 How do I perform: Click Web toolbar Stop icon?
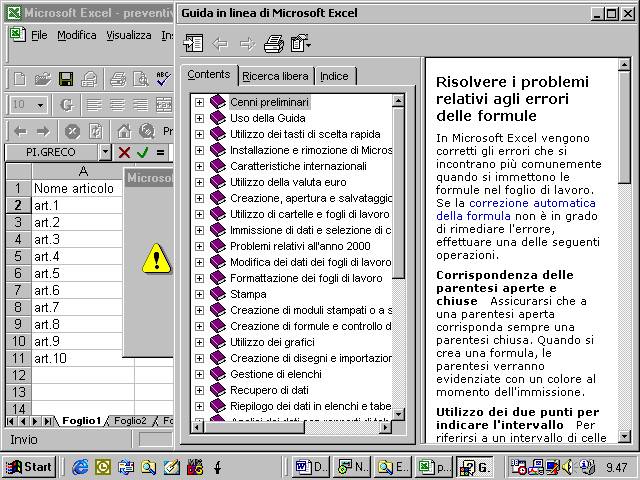(72, 131)
